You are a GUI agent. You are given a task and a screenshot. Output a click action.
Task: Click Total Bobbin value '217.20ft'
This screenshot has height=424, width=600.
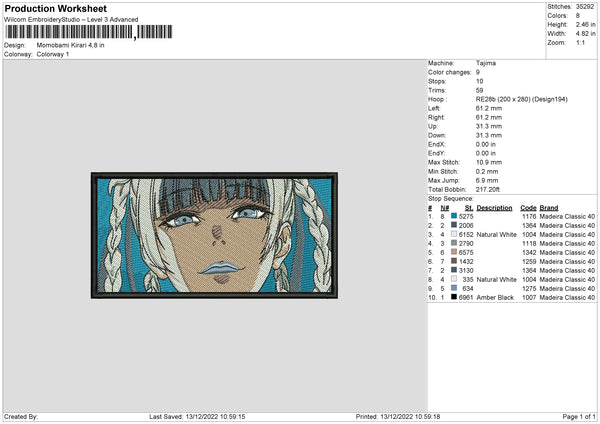(488, 189)
